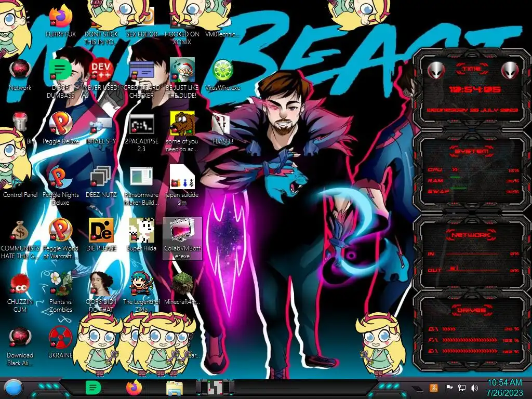Open the network tray icon
Viewport: 532px width, 399px height.
click(x=462, y=388)
